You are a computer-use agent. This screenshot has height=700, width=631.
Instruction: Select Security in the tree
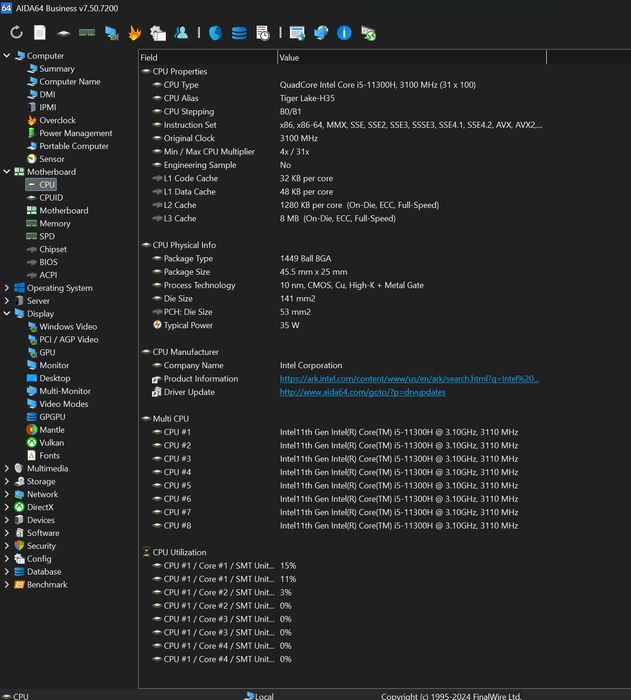pos(41,546)
